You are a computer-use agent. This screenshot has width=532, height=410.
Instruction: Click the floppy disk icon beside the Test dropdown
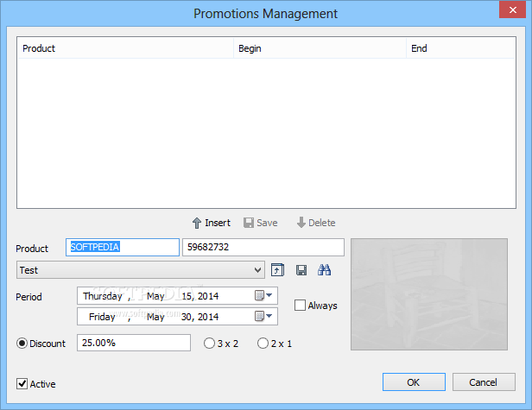pyautogui.click(x=301, y=270)
